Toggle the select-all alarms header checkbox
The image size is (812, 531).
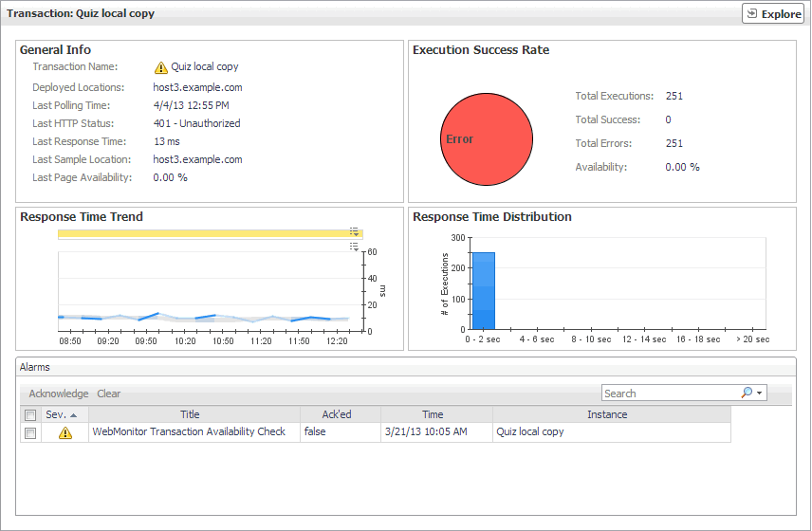[x=30, y=414]
